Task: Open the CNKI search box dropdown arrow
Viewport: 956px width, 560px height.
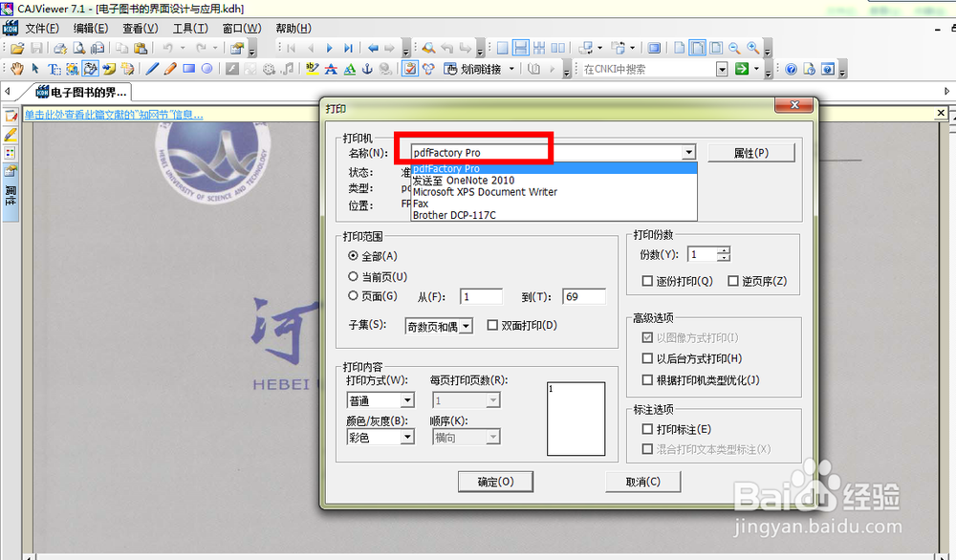Action: pos(722,70)
